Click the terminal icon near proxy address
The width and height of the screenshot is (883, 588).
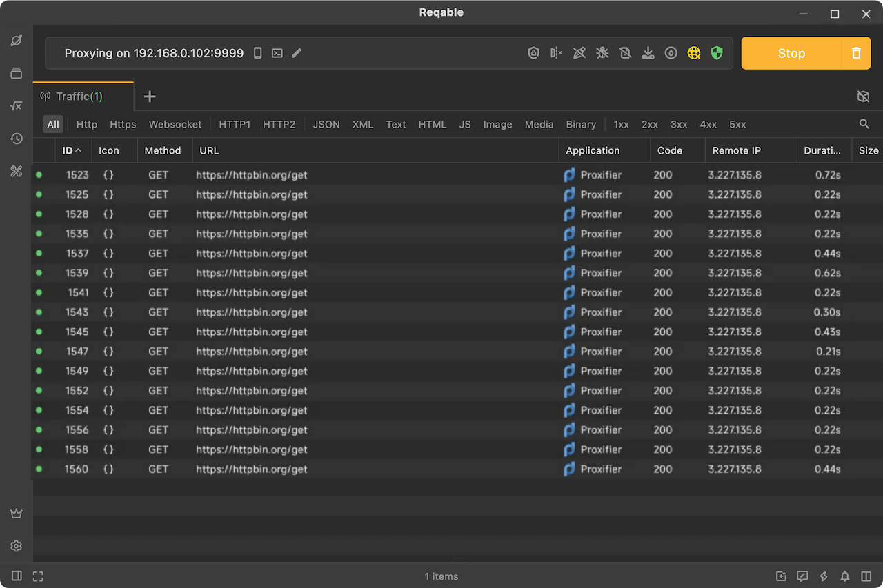click(x=277, y=53)
